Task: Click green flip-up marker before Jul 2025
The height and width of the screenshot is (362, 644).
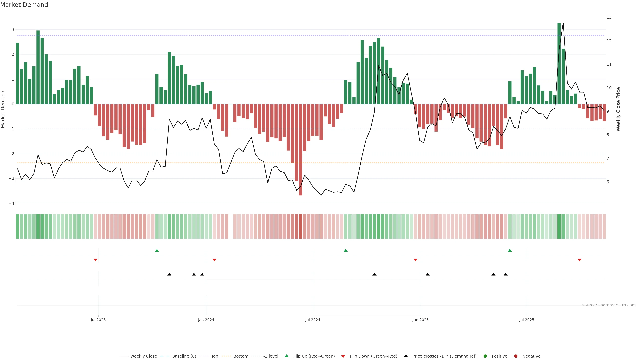Action: point(510,250)
